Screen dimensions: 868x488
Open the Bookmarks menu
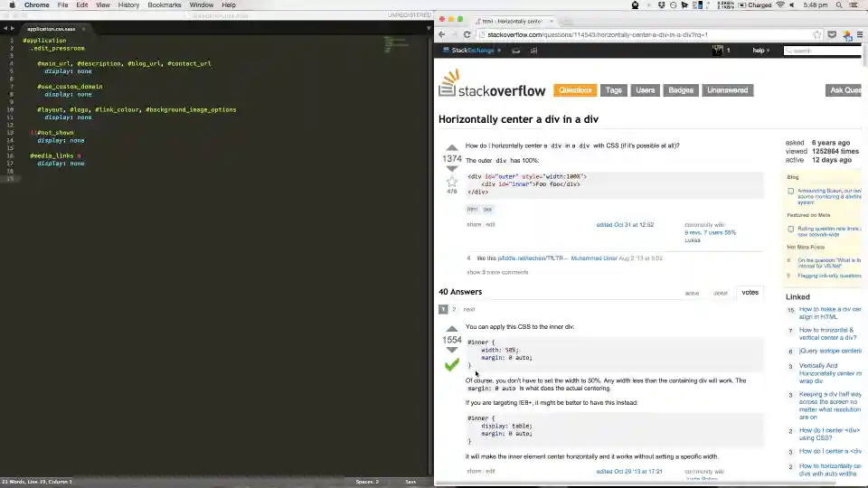(x=165, y=5)
